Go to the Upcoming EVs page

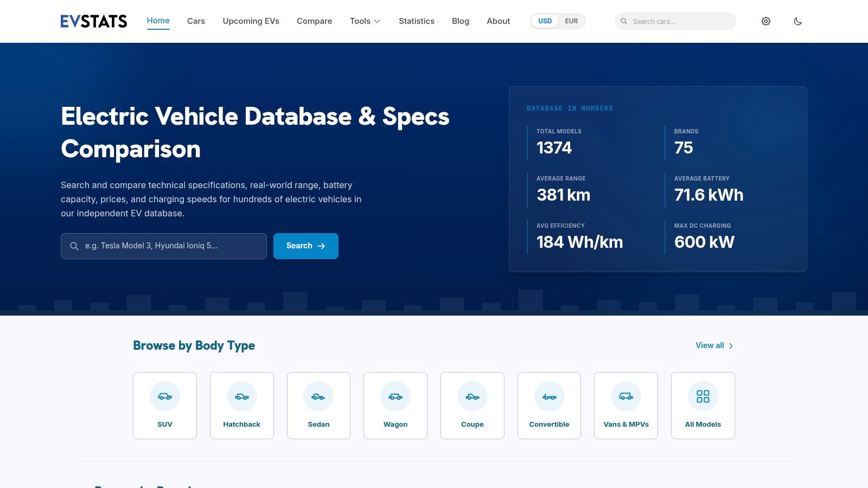(x=251, y=21)
